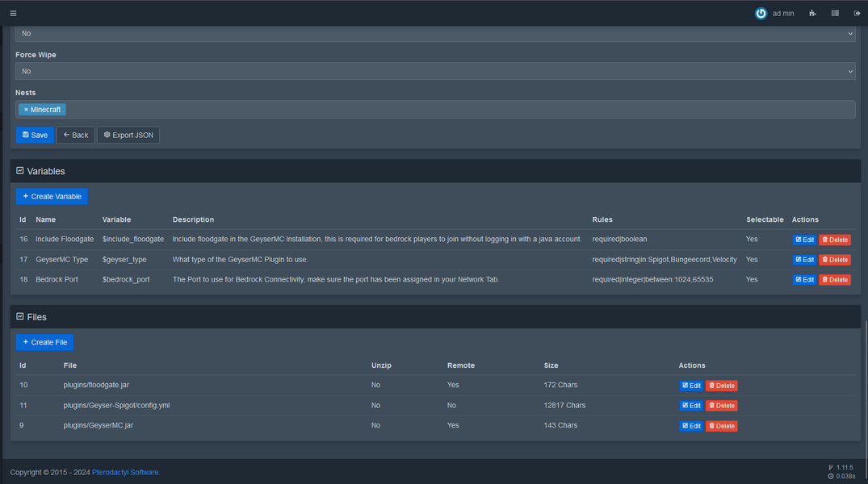868x484 pixels.
Task: Click the server monitoring icon in the navbar
Action: (x=812, y=13)
